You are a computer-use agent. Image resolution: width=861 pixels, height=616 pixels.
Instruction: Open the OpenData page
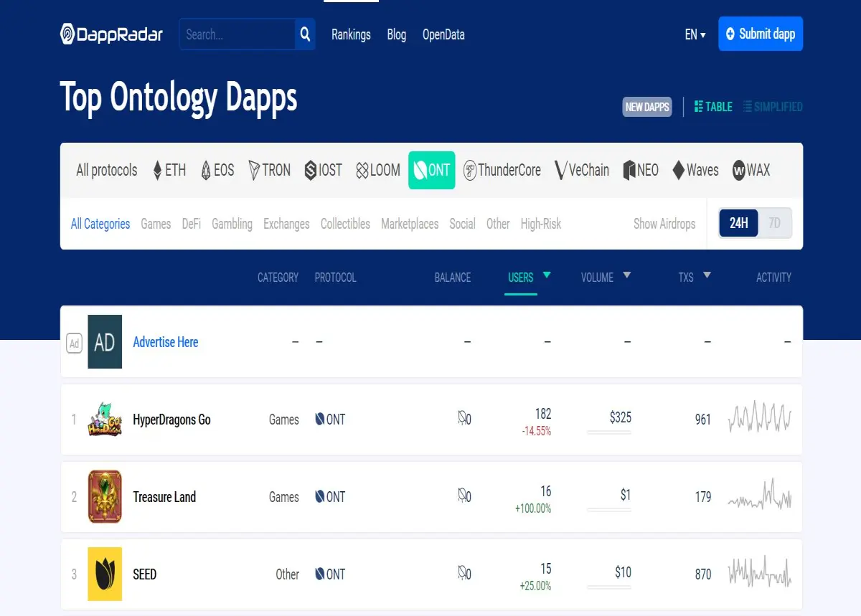point(443,34)
